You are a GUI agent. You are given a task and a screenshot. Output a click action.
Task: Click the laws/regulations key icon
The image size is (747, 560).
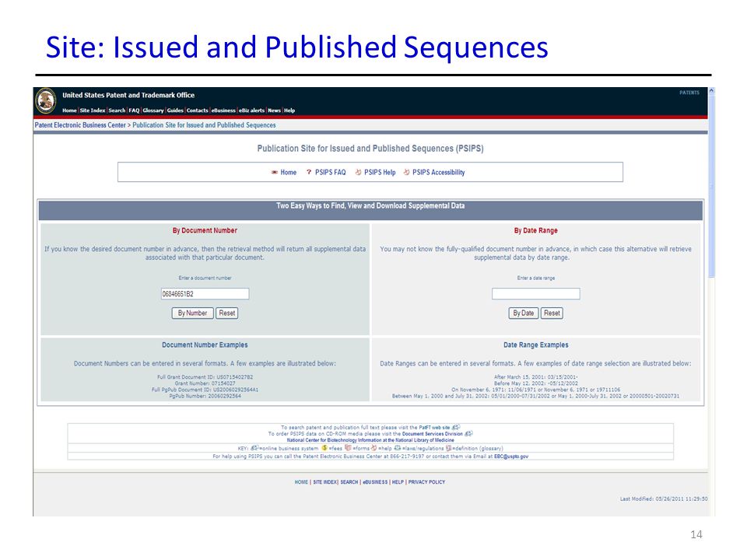(x=398, y=448)
